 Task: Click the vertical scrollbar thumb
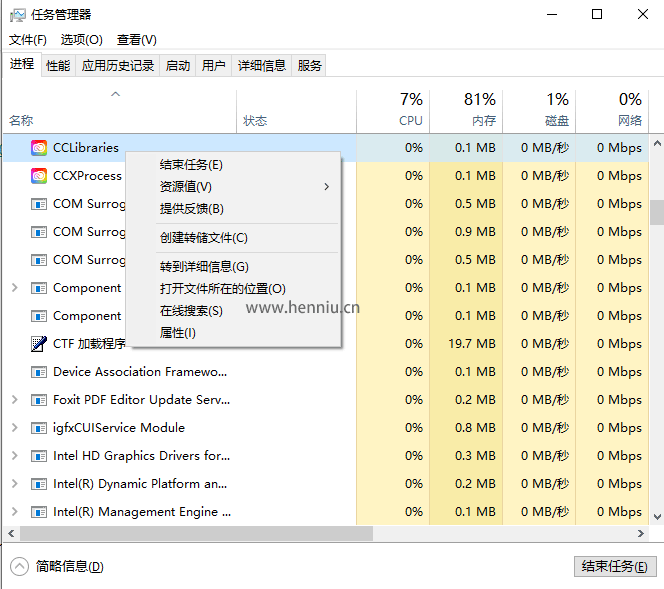657,212
